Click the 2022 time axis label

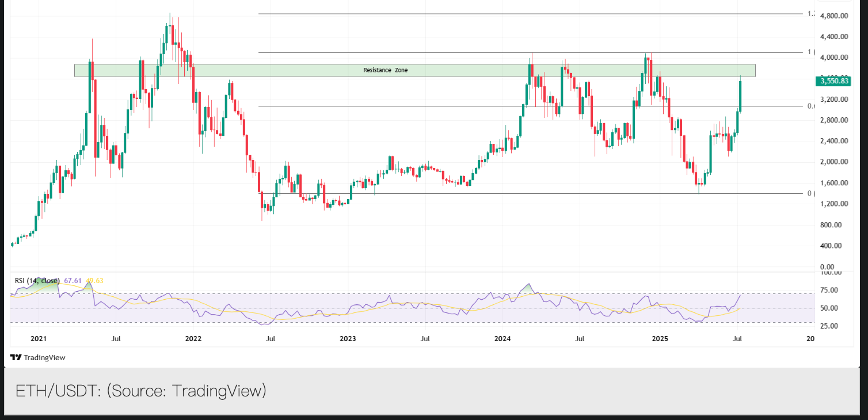click(x=193, y=339)
